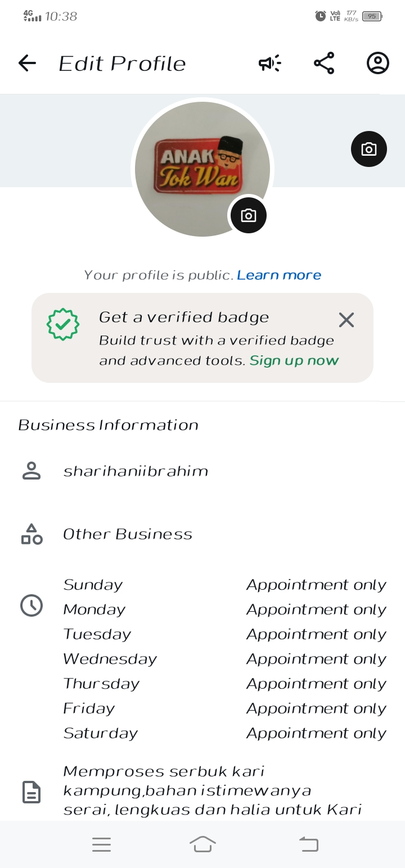
Task: Tap the business hours clock icon
Action: [x=31, y=605]
